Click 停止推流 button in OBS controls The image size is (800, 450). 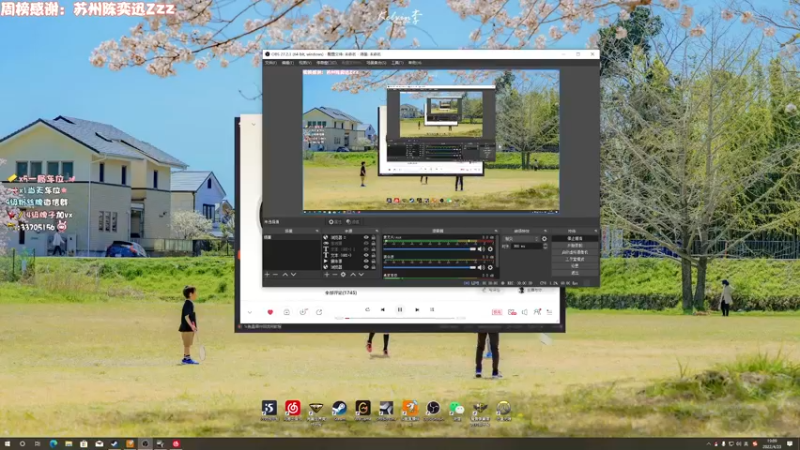(574, 238)
